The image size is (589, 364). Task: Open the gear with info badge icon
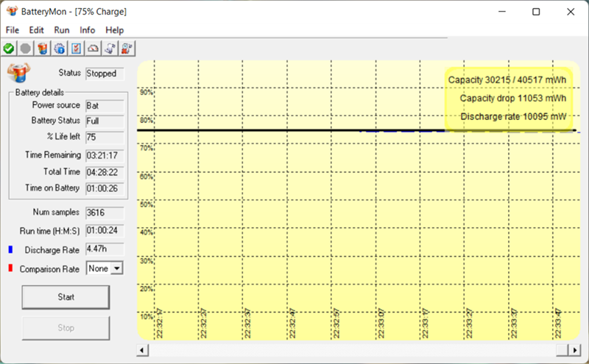pos(59,49)
